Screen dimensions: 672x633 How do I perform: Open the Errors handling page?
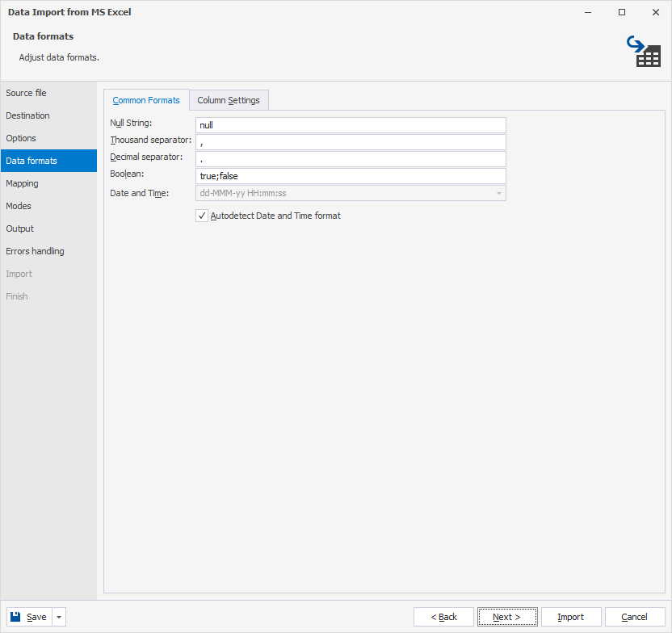[48, 251]
